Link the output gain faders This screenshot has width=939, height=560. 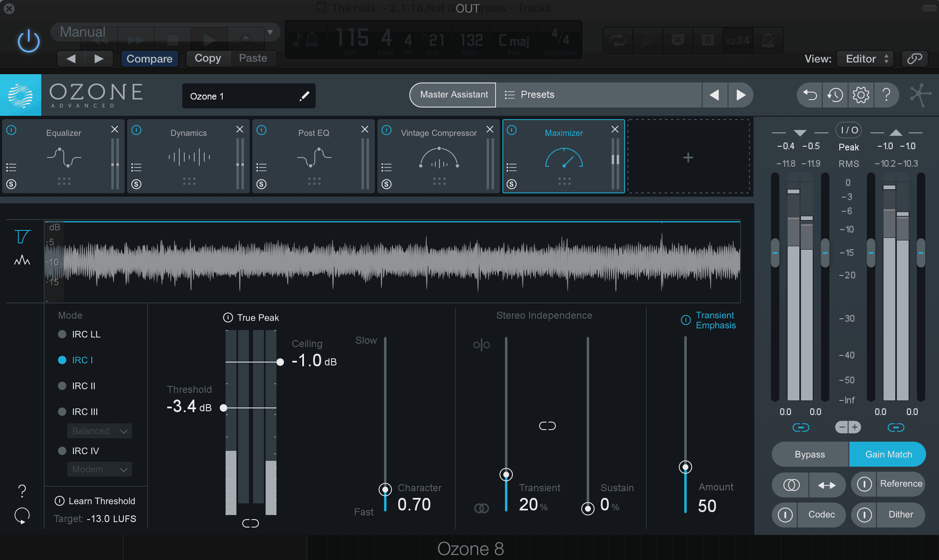[x=896, y=427]
